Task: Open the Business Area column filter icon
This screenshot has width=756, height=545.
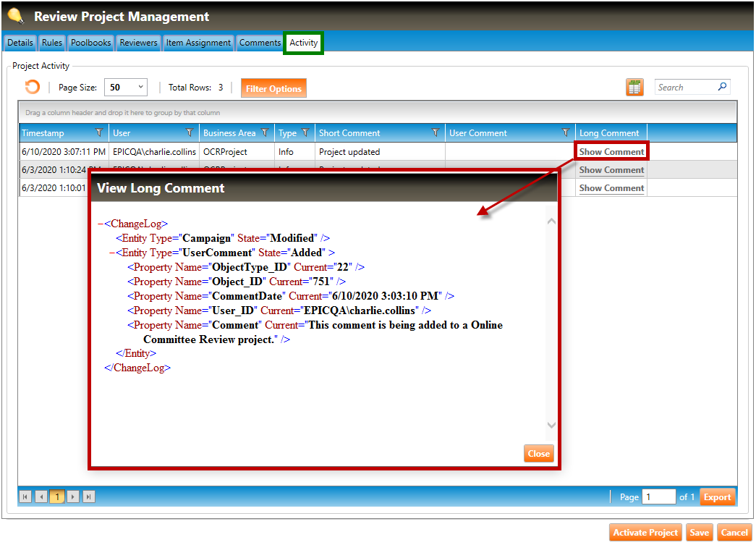Action: click(265, 133)
